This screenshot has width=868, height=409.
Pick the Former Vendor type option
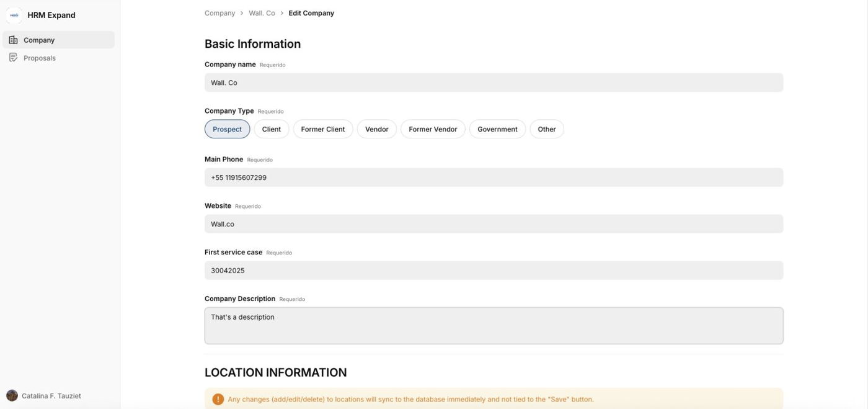(x=433, y=129)
